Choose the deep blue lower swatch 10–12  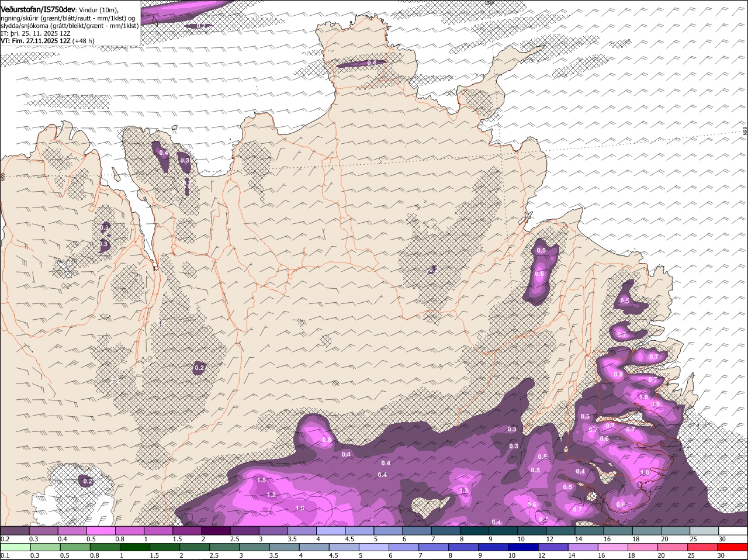[x=522, y=547]
